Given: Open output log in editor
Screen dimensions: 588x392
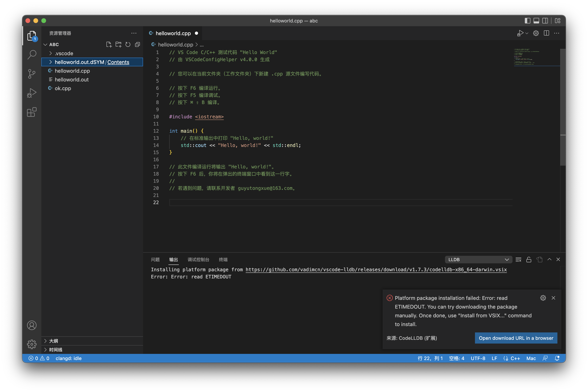Looking at the screenshot, I should [x=539, y=260].
